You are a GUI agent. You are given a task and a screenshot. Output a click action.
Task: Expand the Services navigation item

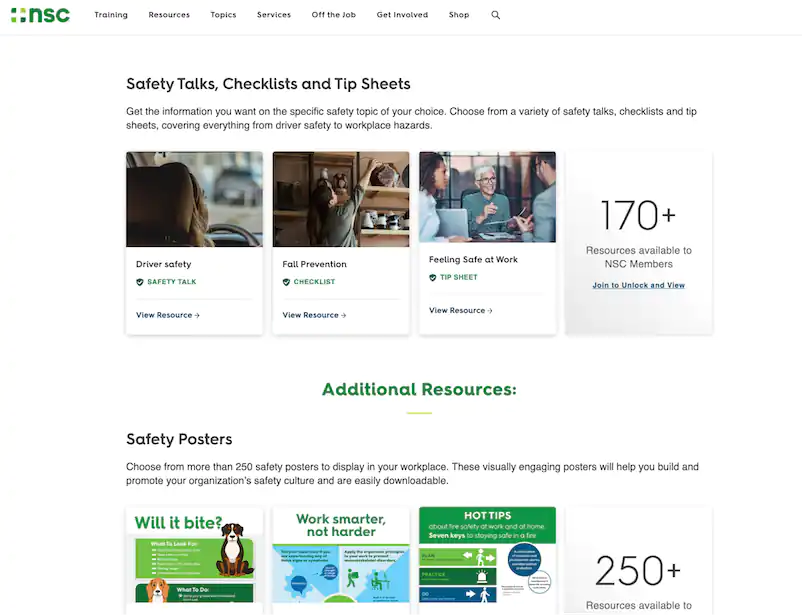pyautogui.click(x=274, y=16)
